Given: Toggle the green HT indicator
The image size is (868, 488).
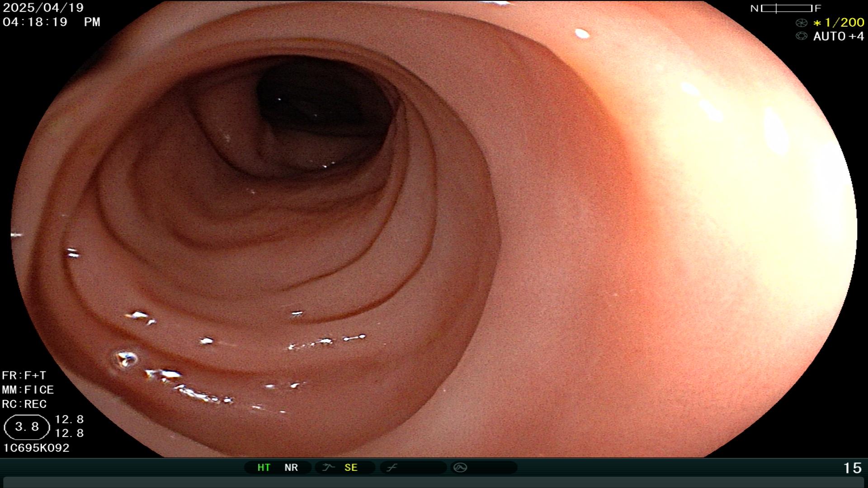Looking at the screenshot, I should 264,468.
